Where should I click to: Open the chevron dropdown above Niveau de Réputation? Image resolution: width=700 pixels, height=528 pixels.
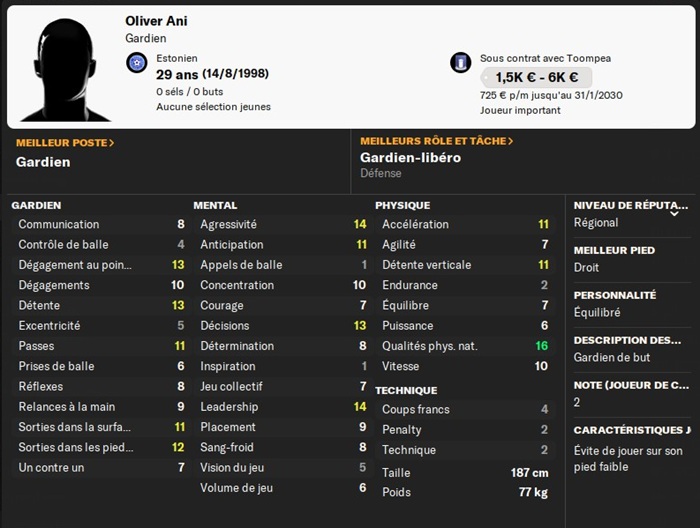point(674,213)
